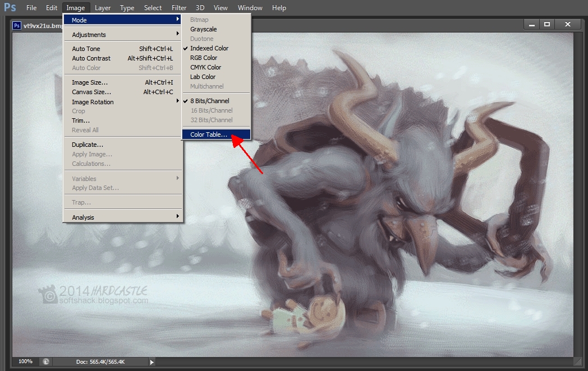Click the window corner grip at bottom right
This screenshot has height=371, width=588.
[x=578, y=361]
